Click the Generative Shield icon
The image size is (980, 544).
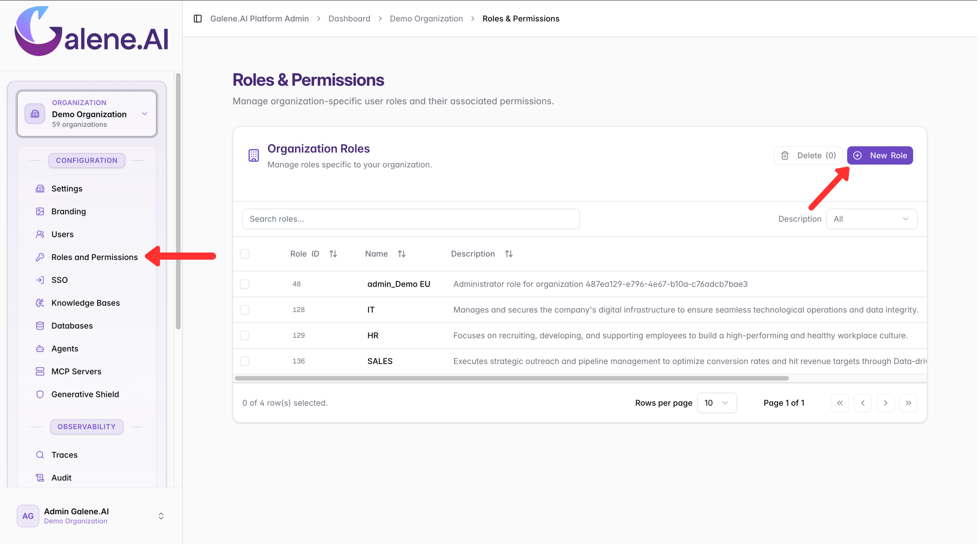[x=40, y=394]
